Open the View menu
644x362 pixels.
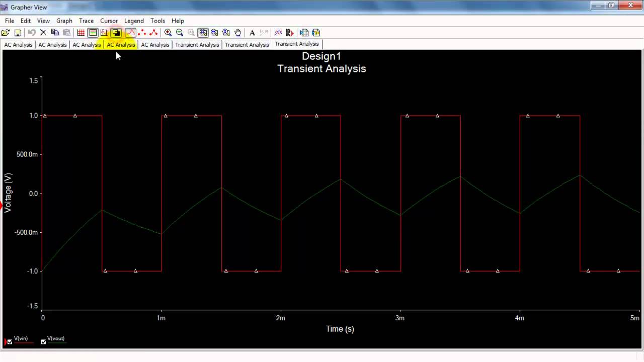click(43, 21)
